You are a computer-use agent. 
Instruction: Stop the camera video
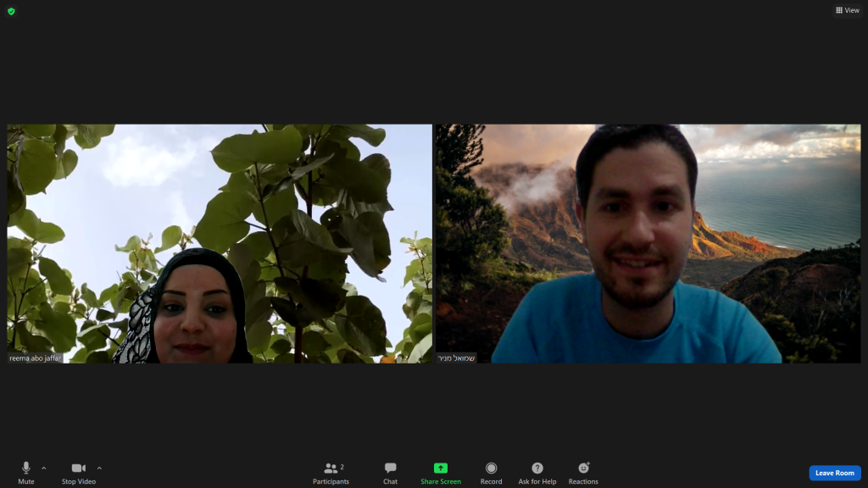(78, 469)
